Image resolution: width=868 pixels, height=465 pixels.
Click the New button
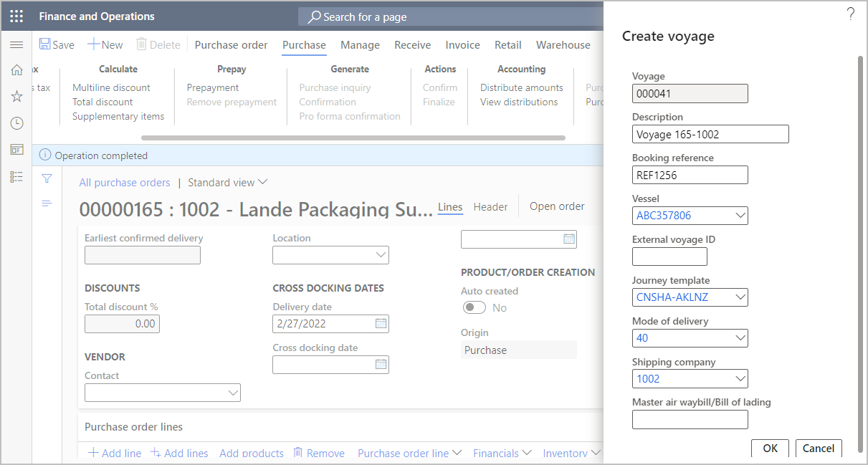pyautogui.click(x=105, y=44)
